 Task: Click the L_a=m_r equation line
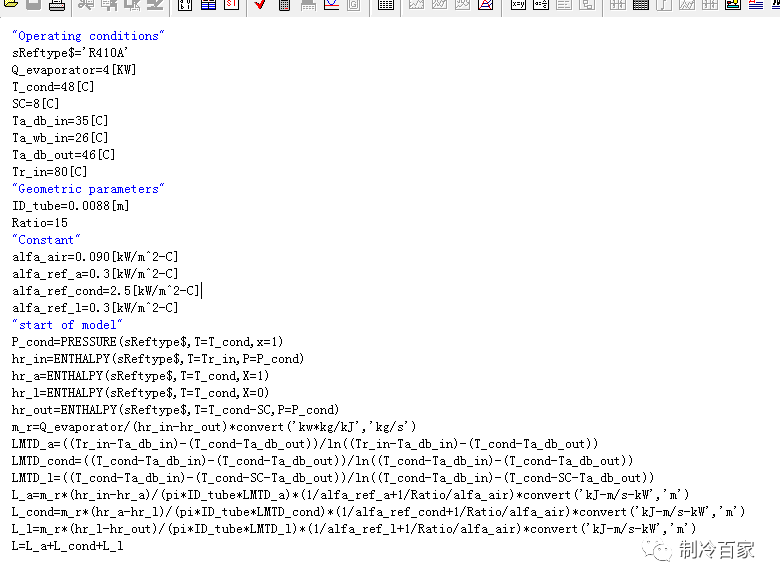click(350, 495)
